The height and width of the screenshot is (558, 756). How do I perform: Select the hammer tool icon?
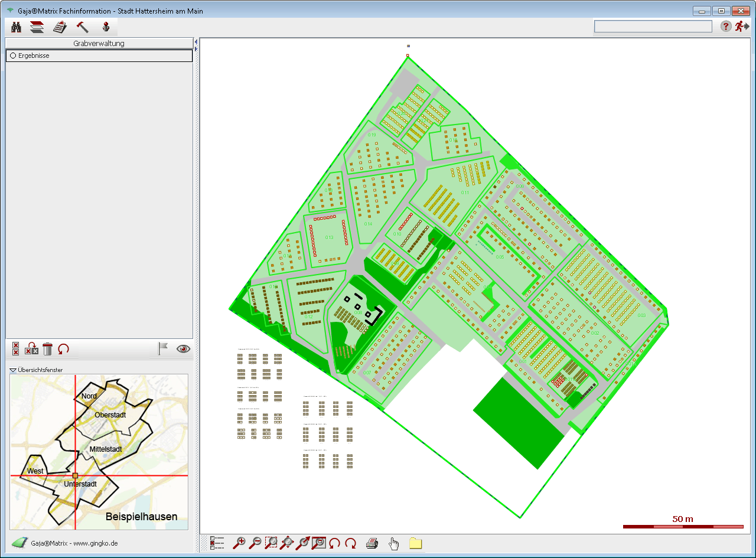83,27
